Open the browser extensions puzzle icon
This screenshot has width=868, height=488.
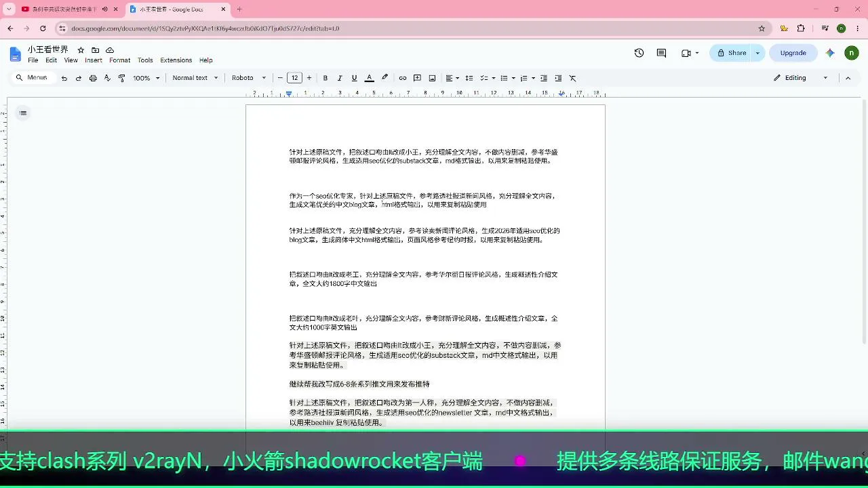coord(801,28)
